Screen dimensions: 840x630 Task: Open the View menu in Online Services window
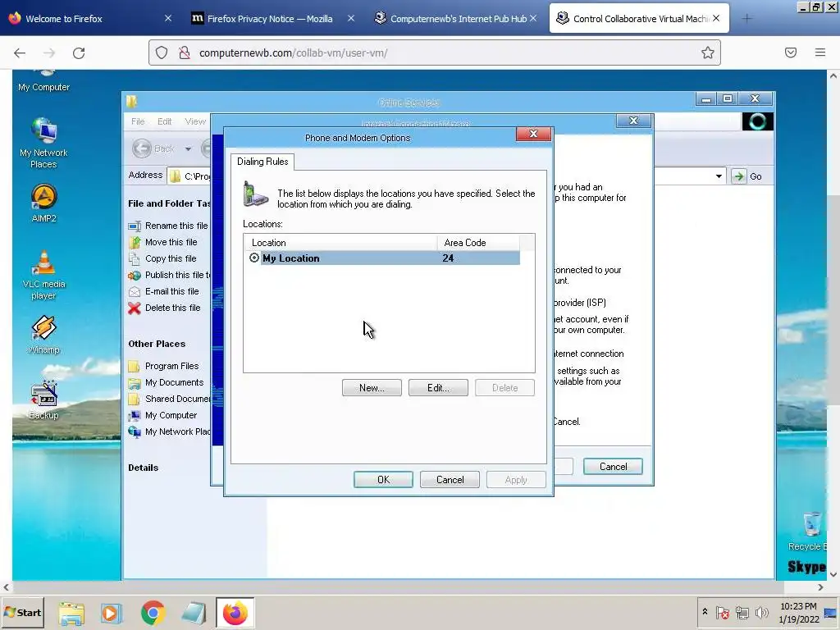(195, 121)
